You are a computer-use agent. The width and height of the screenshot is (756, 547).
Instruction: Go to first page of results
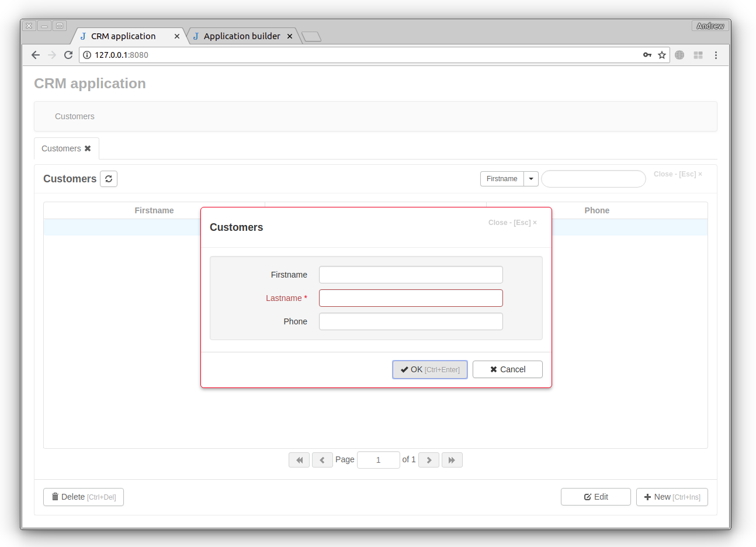point(299,460)
